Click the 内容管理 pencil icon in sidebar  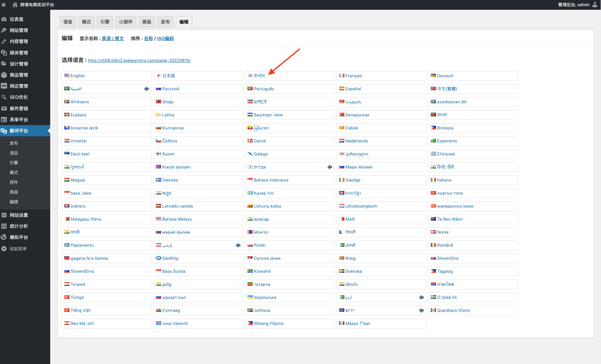[4, 41]
